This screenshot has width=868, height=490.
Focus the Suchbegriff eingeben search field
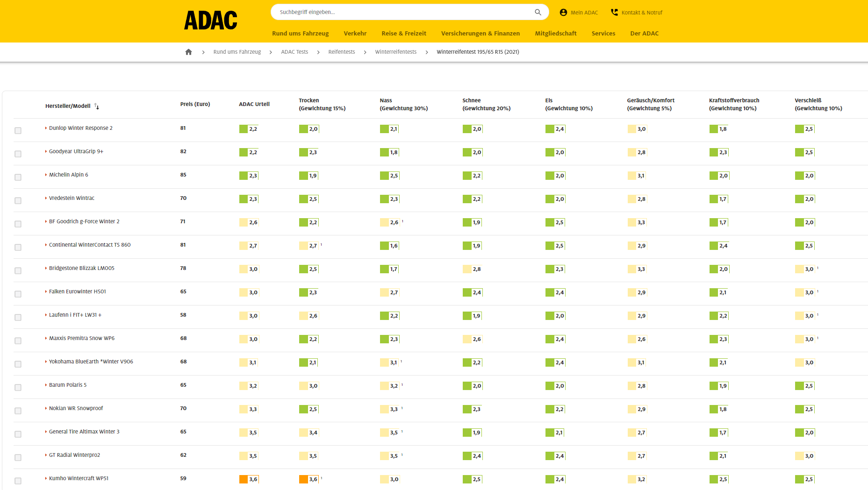(410, 12)
